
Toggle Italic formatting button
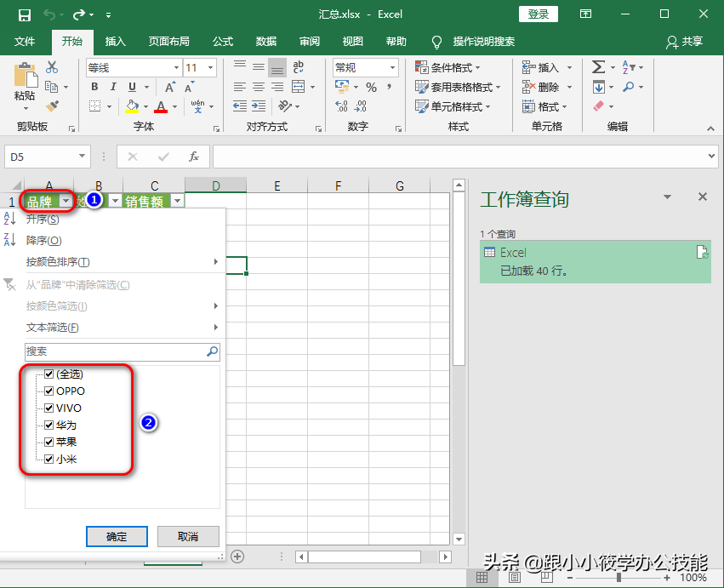click(x=113, y=87)
